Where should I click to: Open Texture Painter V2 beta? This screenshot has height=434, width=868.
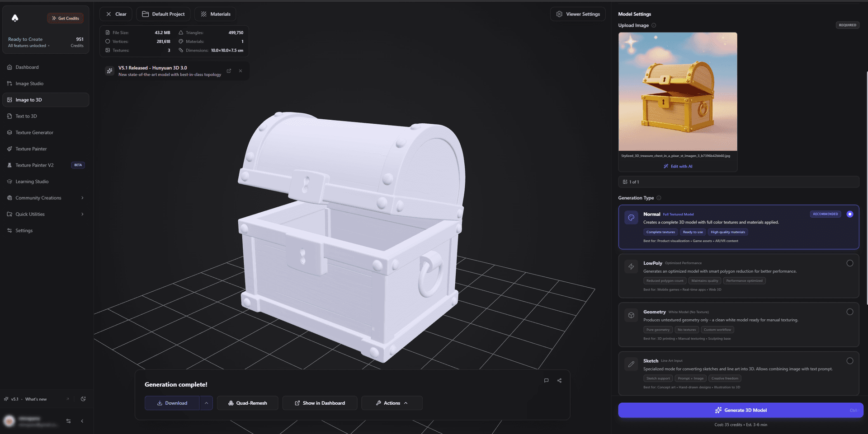click(35, 165)
